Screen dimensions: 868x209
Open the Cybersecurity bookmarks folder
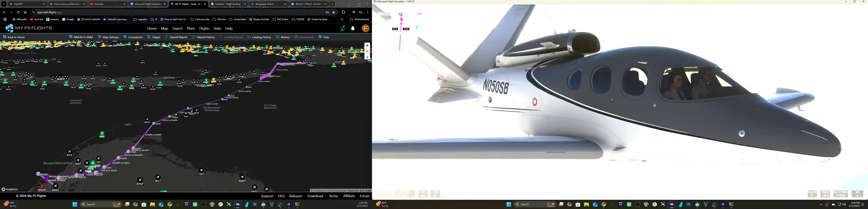[200, 20]
